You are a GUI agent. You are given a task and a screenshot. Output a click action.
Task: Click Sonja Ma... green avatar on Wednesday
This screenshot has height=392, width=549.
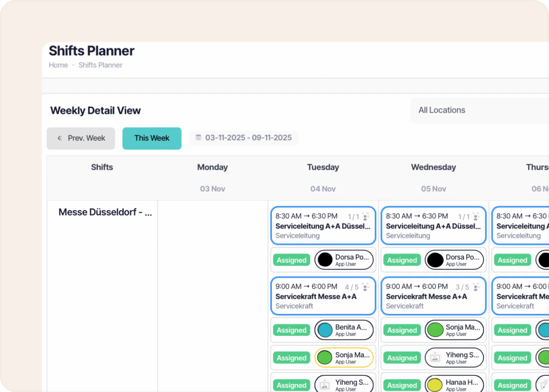pos(436,330)
